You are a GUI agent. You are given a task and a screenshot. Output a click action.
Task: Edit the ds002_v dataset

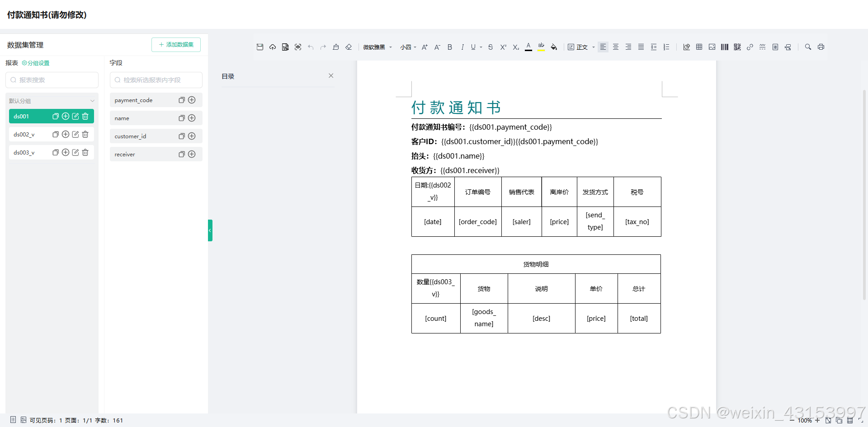coord(75,135)
